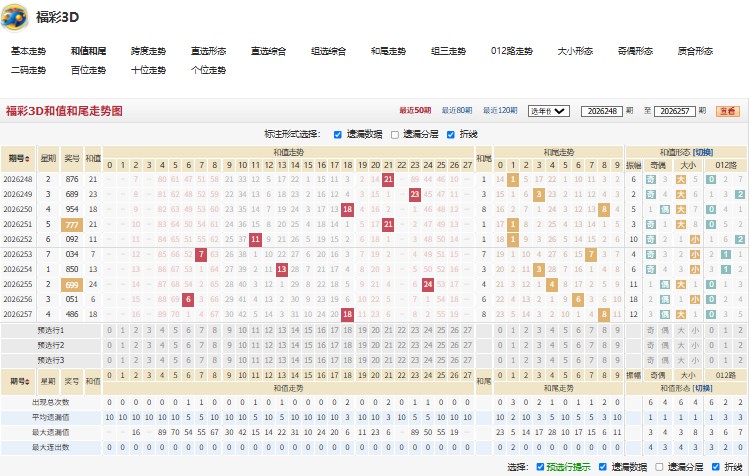Show 最近80期 results
749x476 pixels.
(457, 110)
